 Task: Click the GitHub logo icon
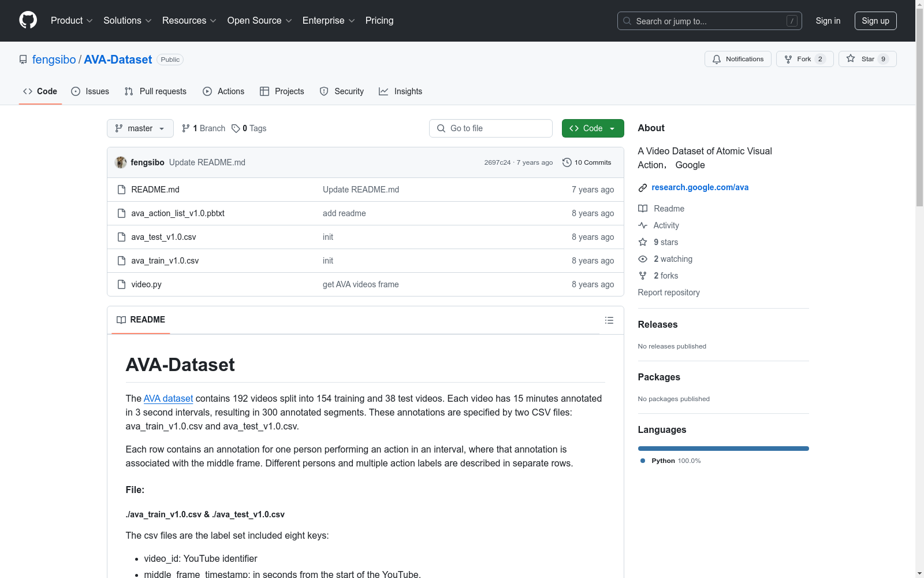[28, 20]
